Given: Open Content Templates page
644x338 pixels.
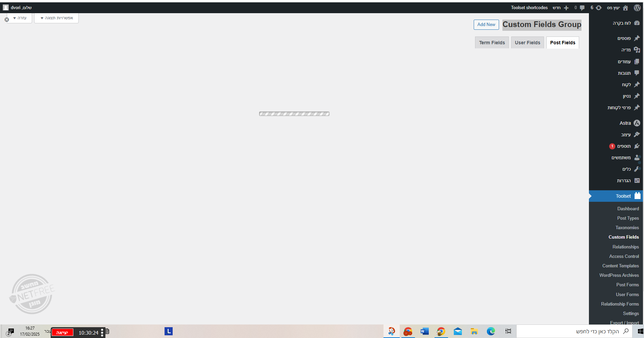Looking at the screenshot, I should click(x=620, y=266).
